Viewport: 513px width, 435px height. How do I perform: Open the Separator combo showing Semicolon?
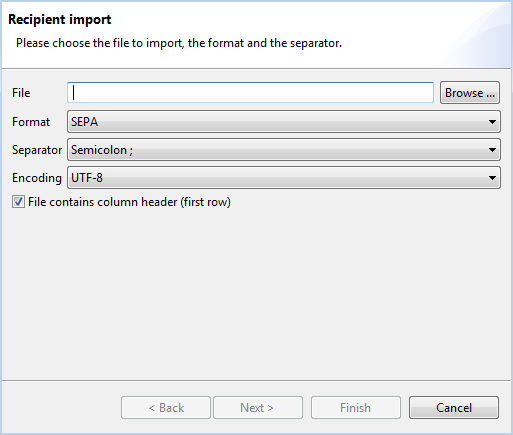pos(284,150)
